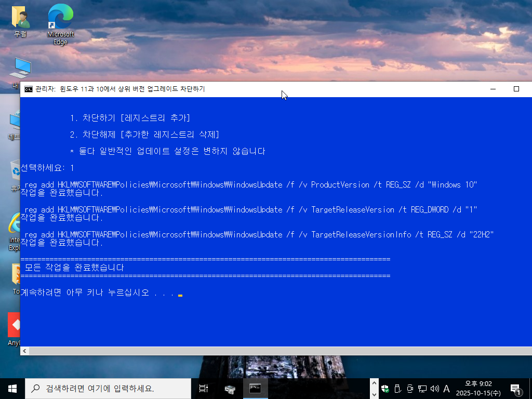This screenshot has width=532, height=399.
Task: Click the horizontal scrollbar track of console
Action: [x=280, y=351]
